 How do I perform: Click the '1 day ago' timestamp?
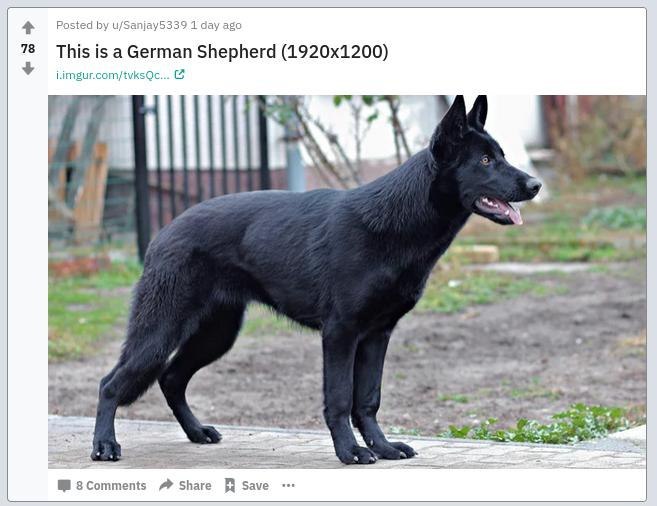click(x=216, y=25)
